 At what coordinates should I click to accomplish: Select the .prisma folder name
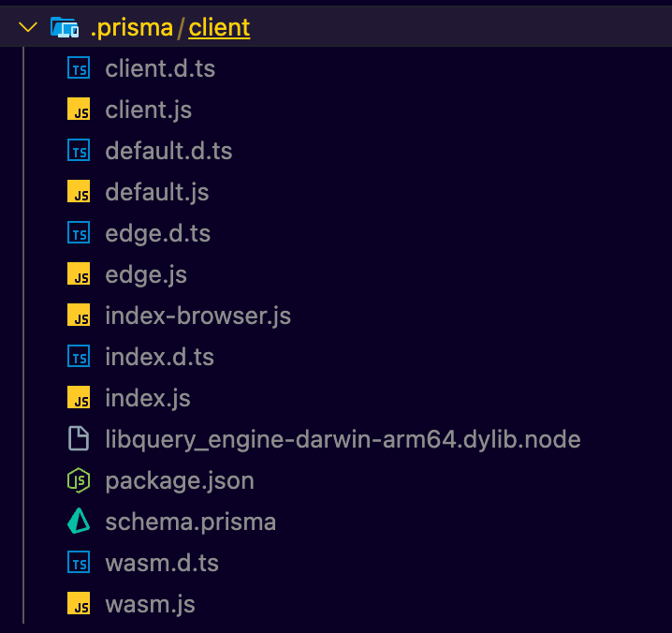[x=132, y=28]
